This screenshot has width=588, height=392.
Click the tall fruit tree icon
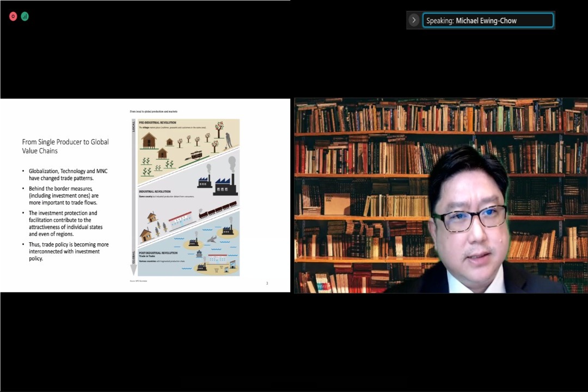point(219,129)
